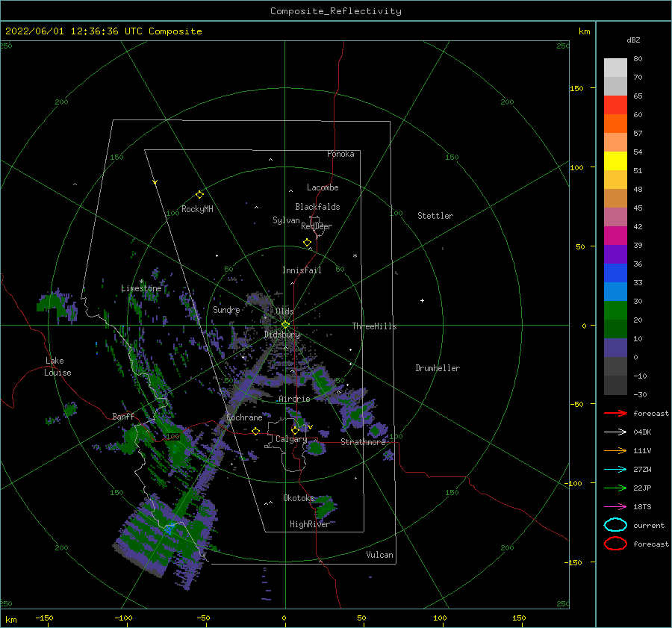Click the yellow diamond marker near RockyMH
The width and height of the screenshot is (672, 628).
pyautogui.click(x=199, y=195)
